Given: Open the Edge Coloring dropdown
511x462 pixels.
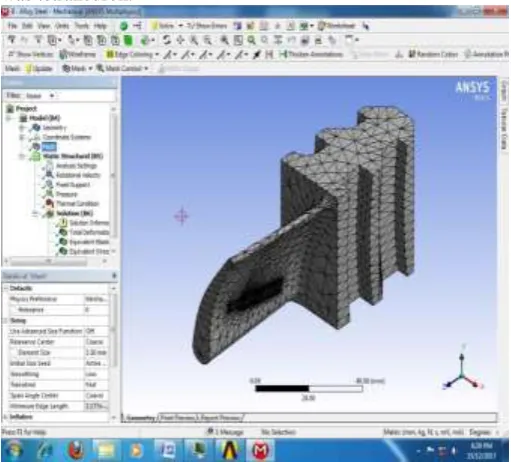Looking at the screenshot, I should 132,54.
